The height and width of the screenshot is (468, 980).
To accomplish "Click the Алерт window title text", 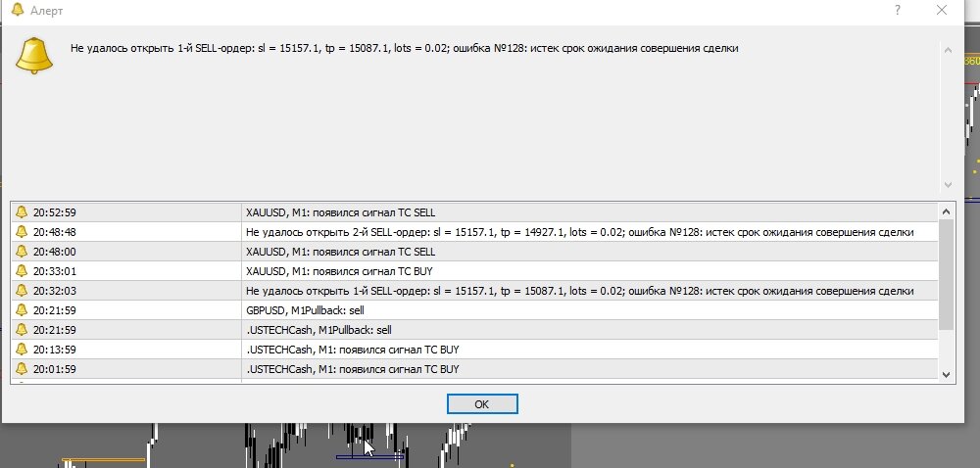I will pos(46,11).
